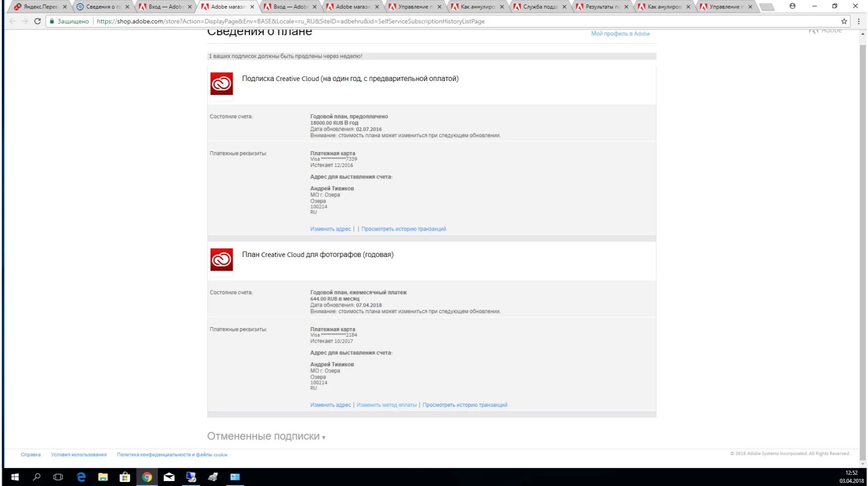This screenshot has width=868, height=486.
Task: Select the text 18000.00 RUB В год
Action: [x=334, y=123]
